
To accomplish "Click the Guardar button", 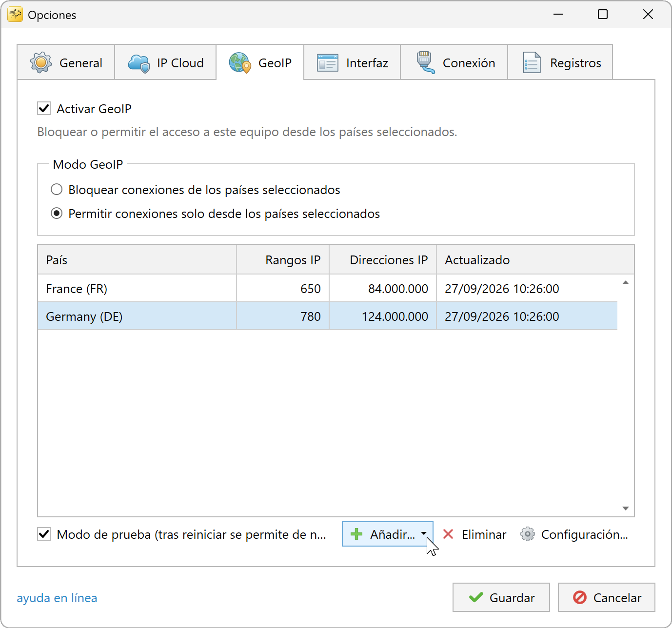I will tap(501, 597).
